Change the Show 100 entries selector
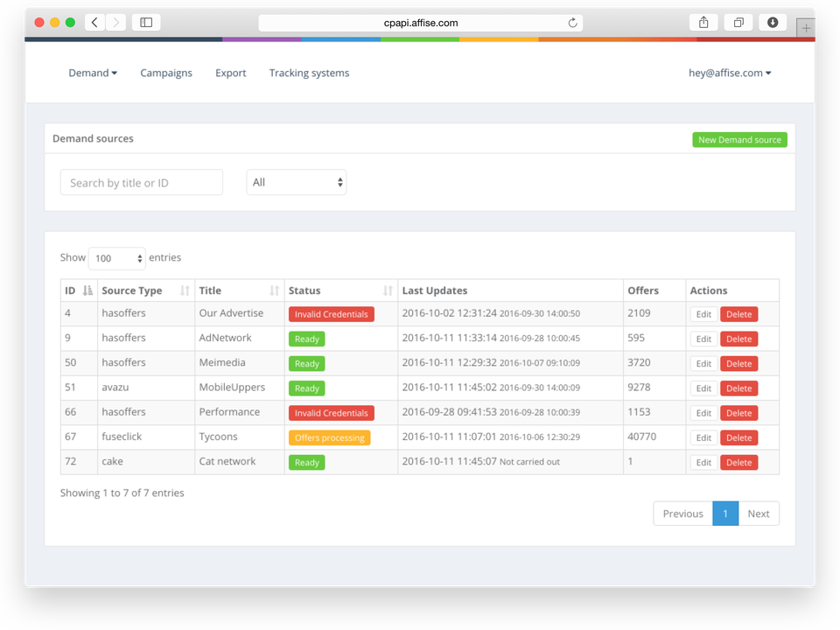The image size is (840, 630). click(116, 258)
